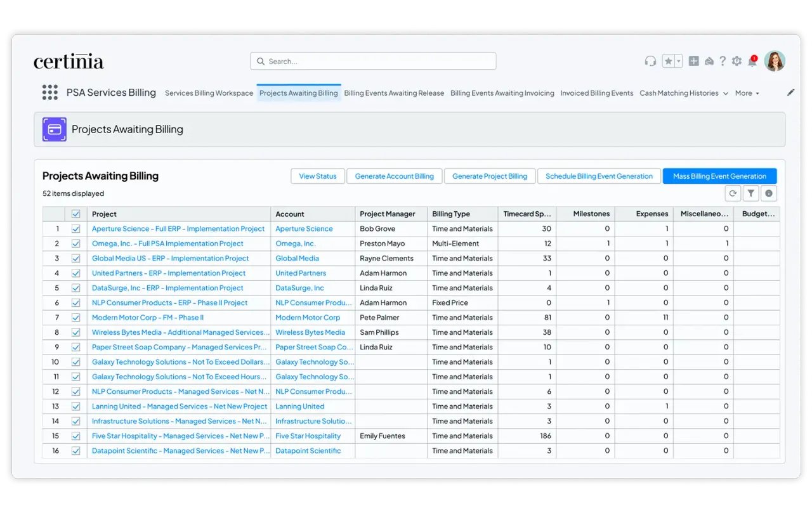
Task: Click the global actions plus icon
Action: coord(694,61)
